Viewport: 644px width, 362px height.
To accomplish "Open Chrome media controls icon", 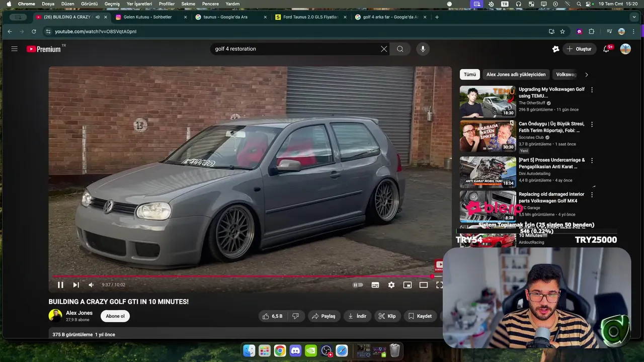I will click(x=609, y=31).
